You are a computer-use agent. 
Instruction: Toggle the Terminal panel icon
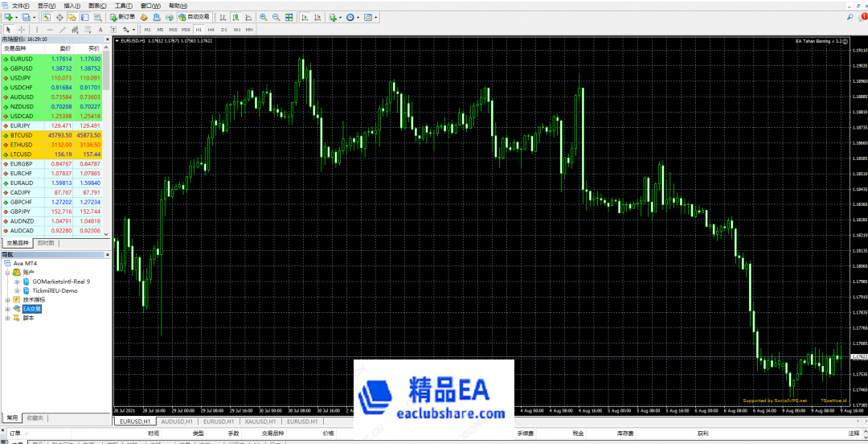[x=84, y=17]
